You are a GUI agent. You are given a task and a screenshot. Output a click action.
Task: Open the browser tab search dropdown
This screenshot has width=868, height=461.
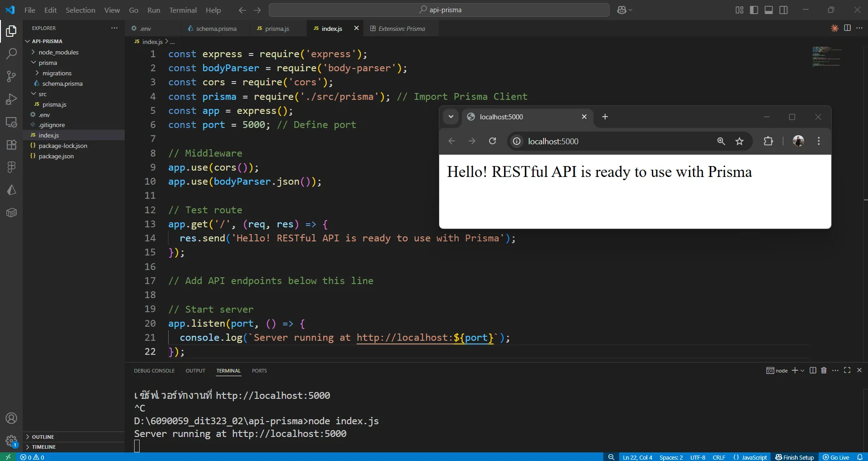pyautogui.click(x=451, y=117)
